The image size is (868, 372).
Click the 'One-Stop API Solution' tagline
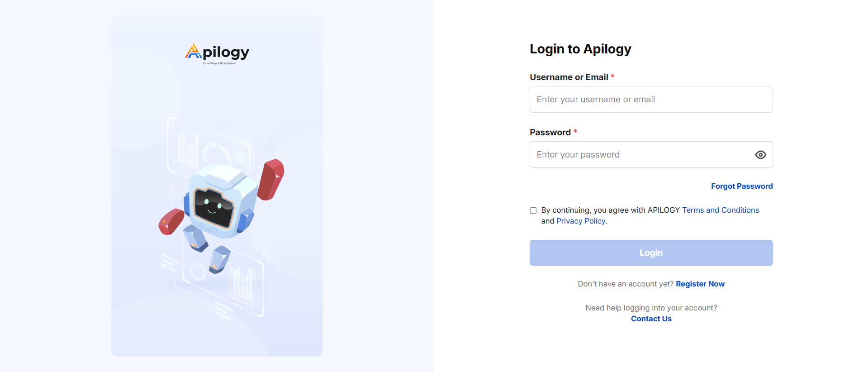(x=219, y=63)
